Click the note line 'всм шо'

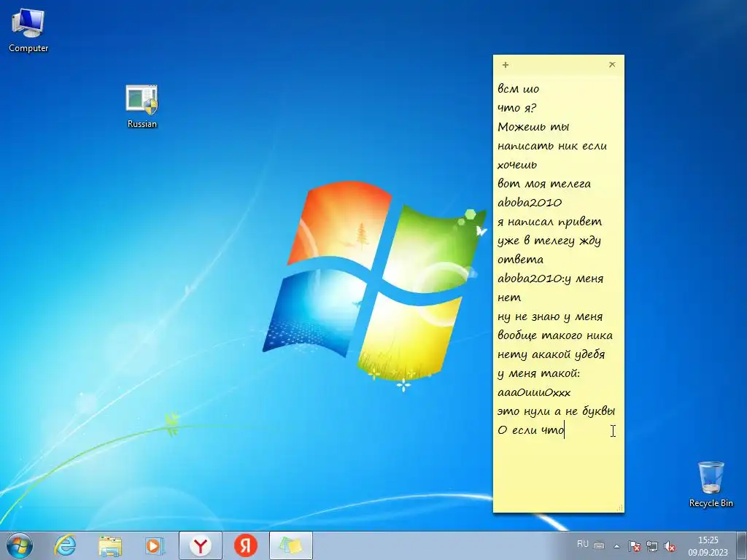pyautogui.click(x=519, y=88)
